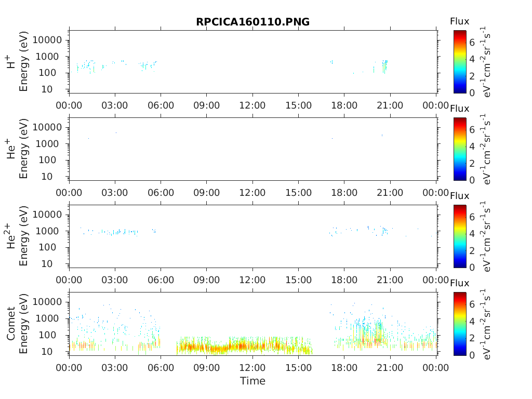The width and height of the screenshot is (532, 399).
Task: Click the Flux title above the Comet colorbar
Action: (x=459, y=283)
